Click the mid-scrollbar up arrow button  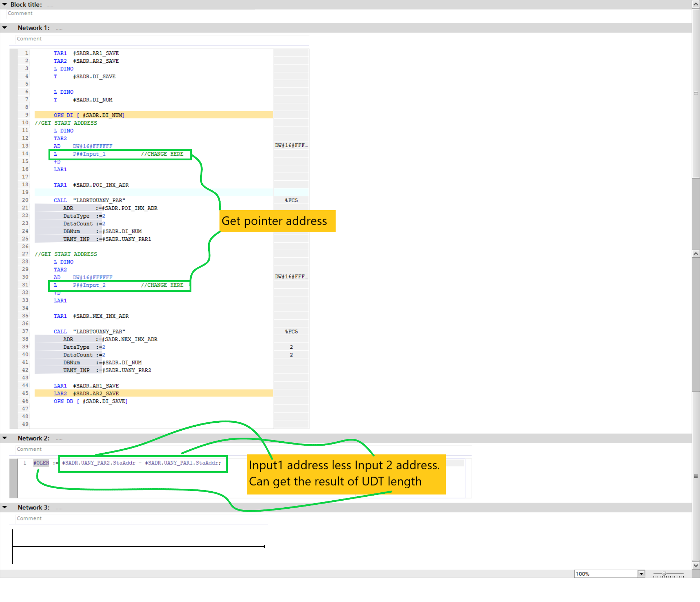coord(696,254)
